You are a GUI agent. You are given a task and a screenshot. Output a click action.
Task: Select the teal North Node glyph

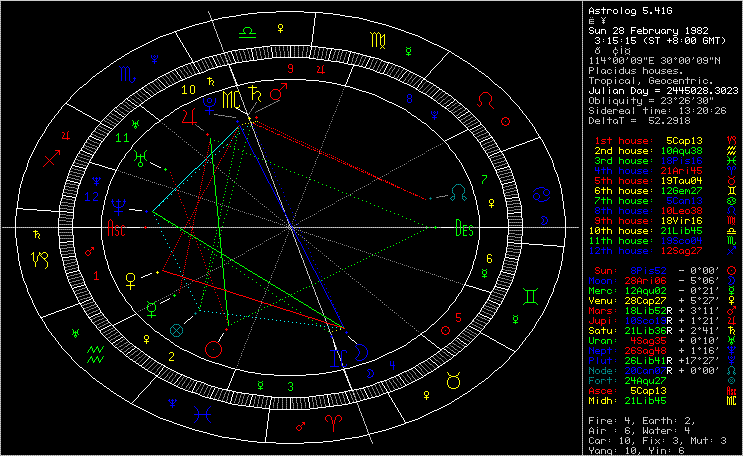pyautogui.click(x=459, y=193)
